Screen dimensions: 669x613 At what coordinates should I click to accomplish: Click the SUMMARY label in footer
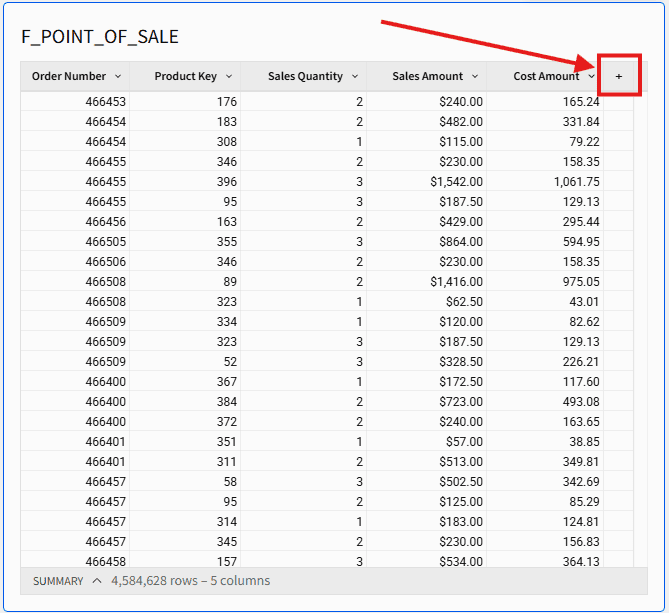pyautogui.click(x=58, y=581)
